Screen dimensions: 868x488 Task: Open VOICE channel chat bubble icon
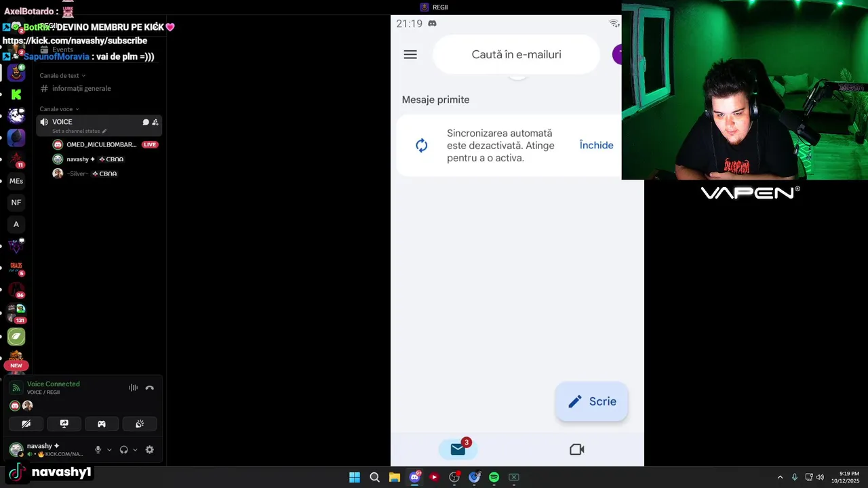click(x=146, y=122)
